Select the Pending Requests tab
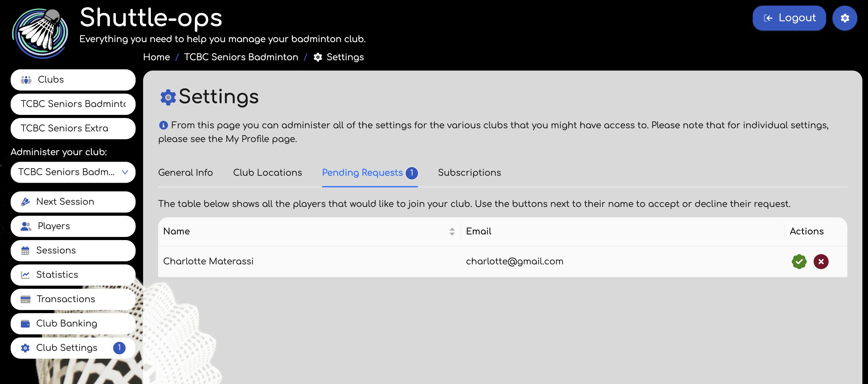 (362, 173)
